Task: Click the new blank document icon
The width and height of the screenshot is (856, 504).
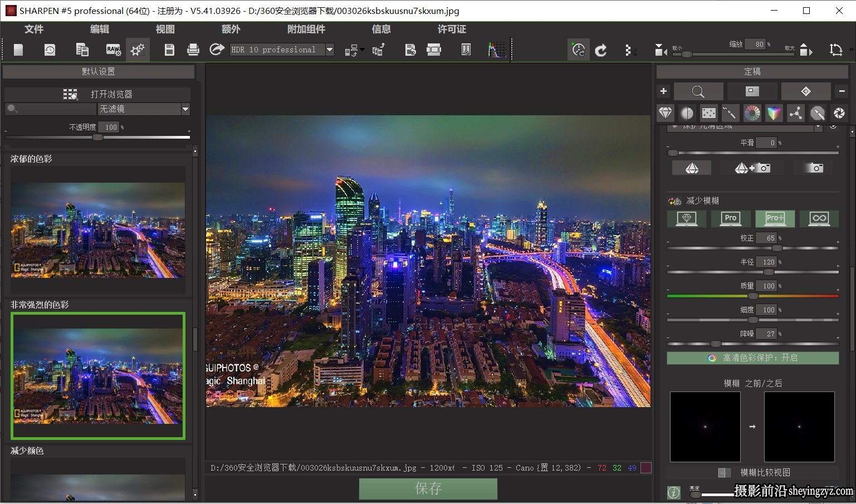Action: (x=18, y=50)
